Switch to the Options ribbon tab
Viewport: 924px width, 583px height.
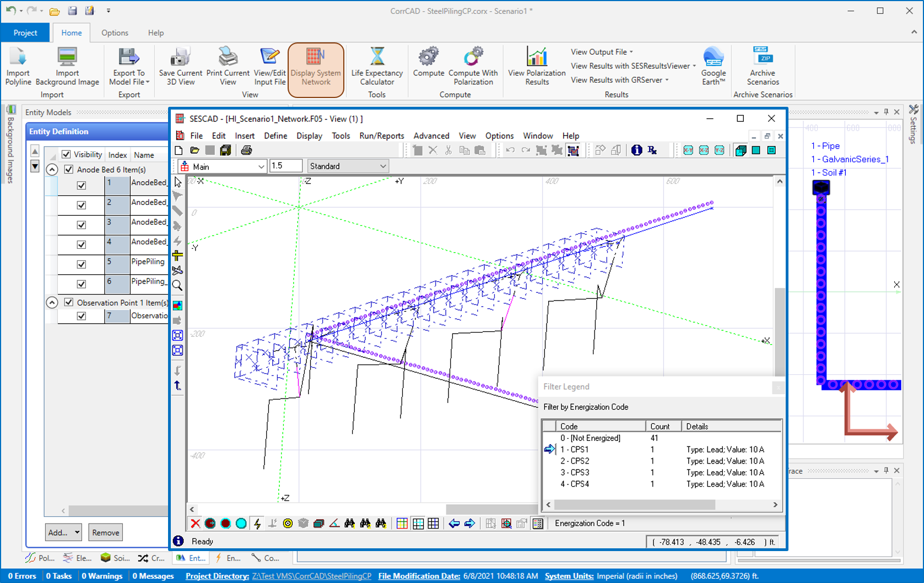coord(115,32)
